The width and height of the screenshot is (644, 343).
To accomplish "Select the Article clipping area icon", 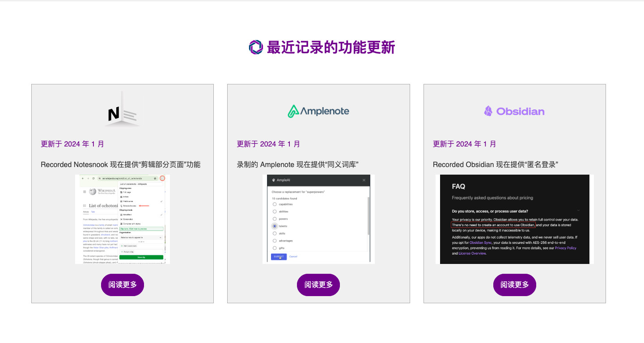I will pyautogui.click(x=121, y=197).
